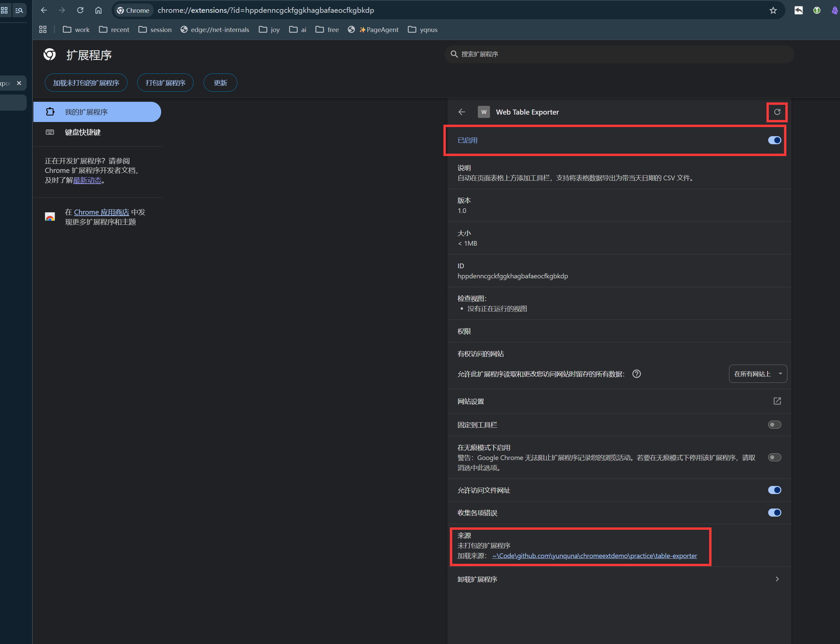Click 加载未打包的扩展程序 button
The height and width of the screenshot is (644, 840).
[x=86, y=83]
